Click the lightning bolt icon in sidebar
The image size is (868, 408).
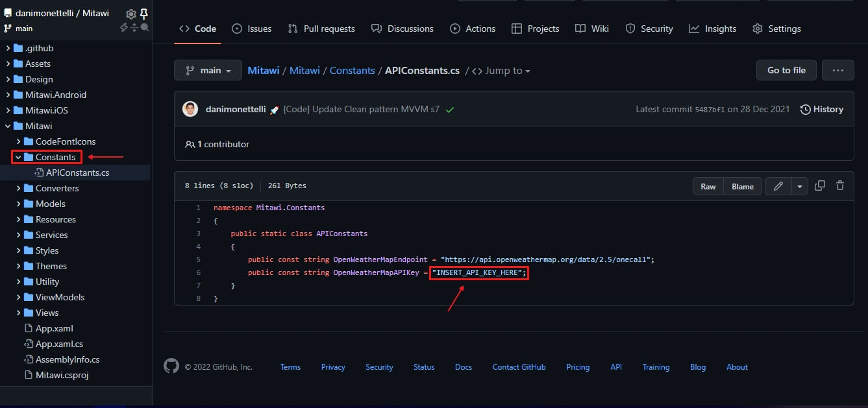point(124,28)
